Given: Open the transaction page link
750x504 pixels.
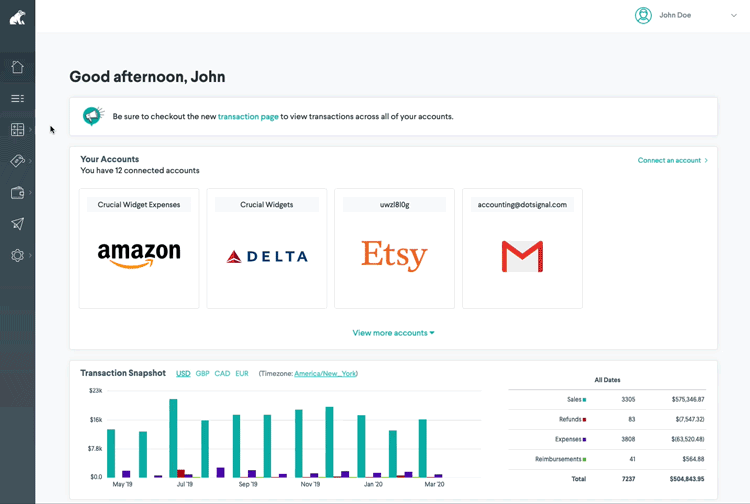Looking at the screenshot, I should (248, 117).
